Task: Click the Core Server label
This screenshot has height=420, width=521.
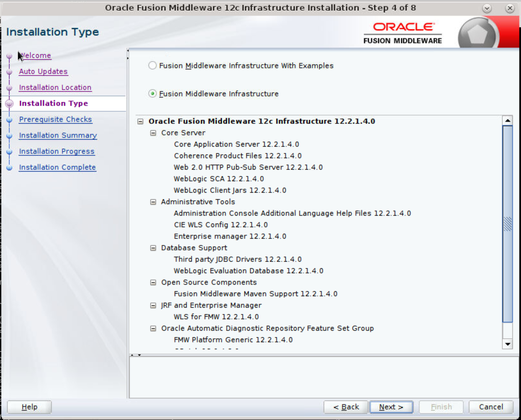Action: (x=183, y=133)
